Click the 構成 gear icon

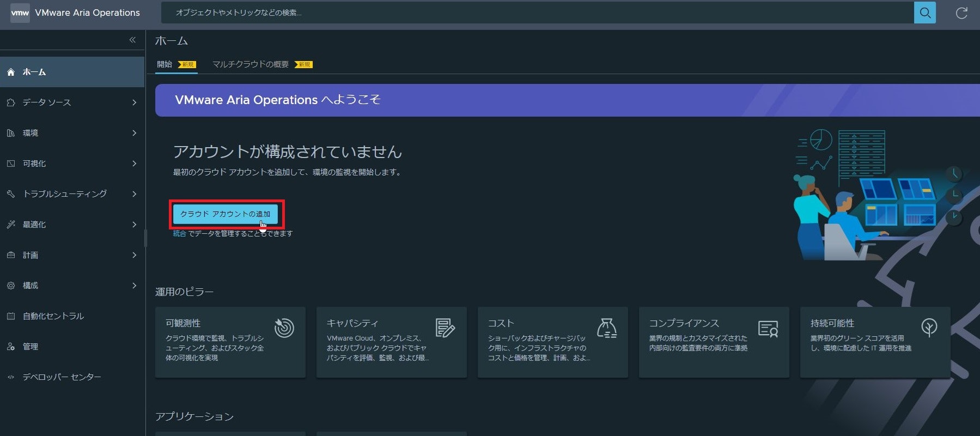10,286
